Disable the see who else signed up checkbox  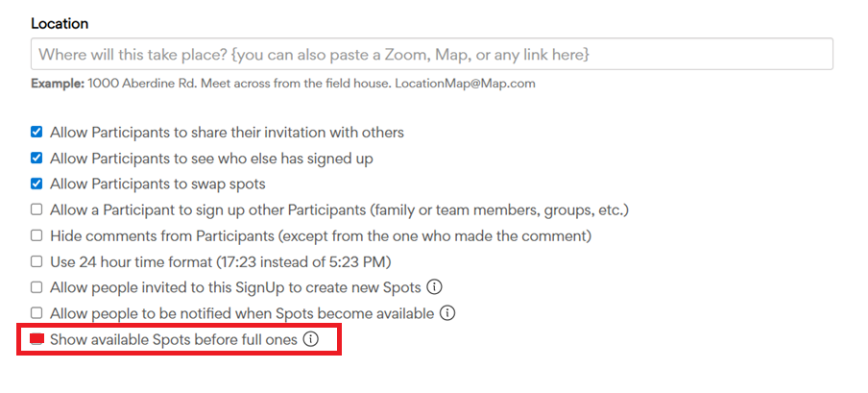pos(36,158)
